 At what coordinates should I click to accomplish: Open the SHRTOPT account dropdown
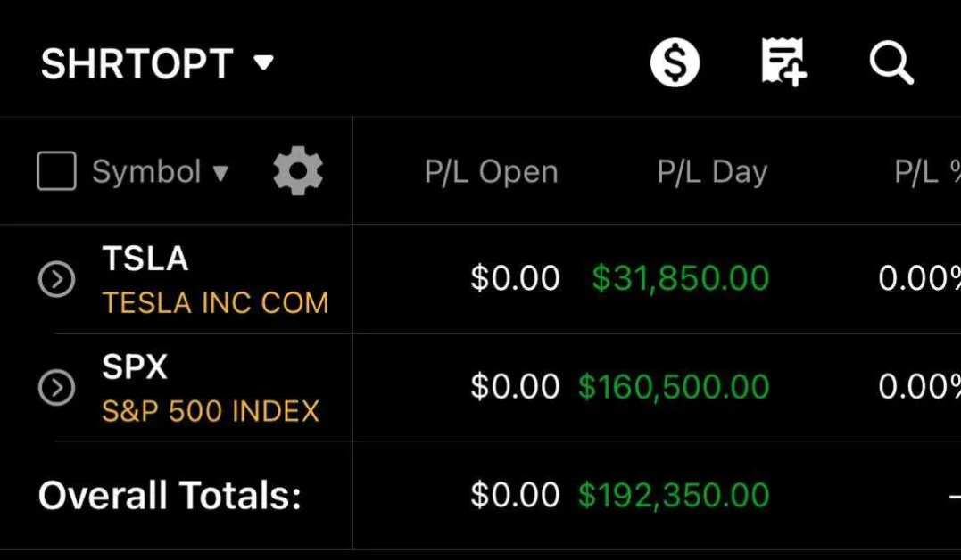pos(157,64)
